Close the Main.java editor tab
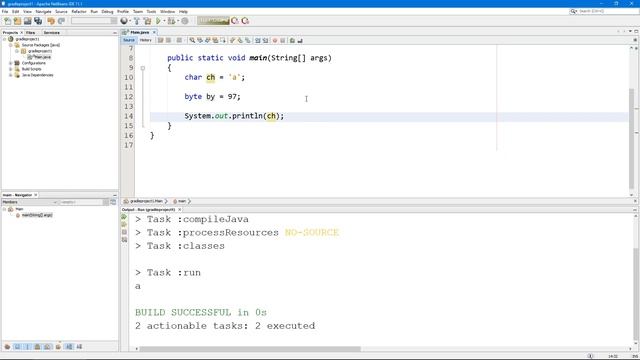 click(154, 32)
